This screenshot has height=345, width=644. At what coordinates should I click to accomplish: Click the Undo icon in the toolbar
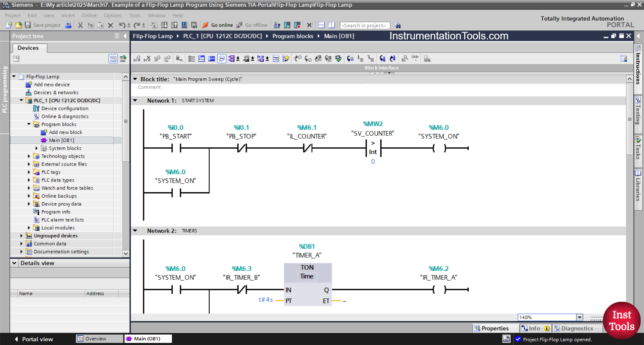pyautogui.click(x=122, y=25)
